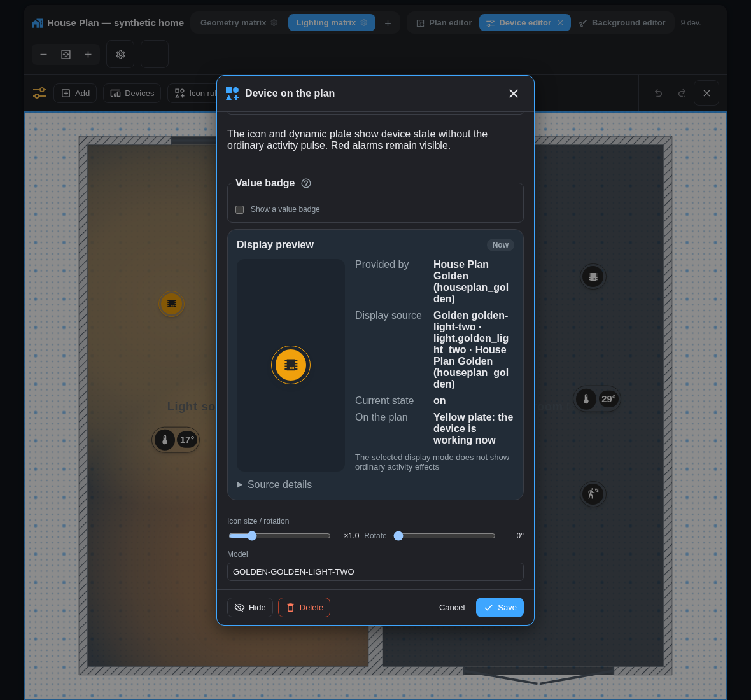Select the 17° thermometer device

176,440
